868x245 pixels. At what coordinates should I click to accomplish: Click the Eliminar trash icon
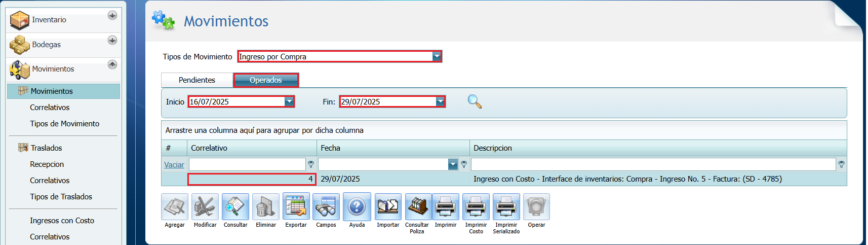pyautogui.click(x=266, y=206)
